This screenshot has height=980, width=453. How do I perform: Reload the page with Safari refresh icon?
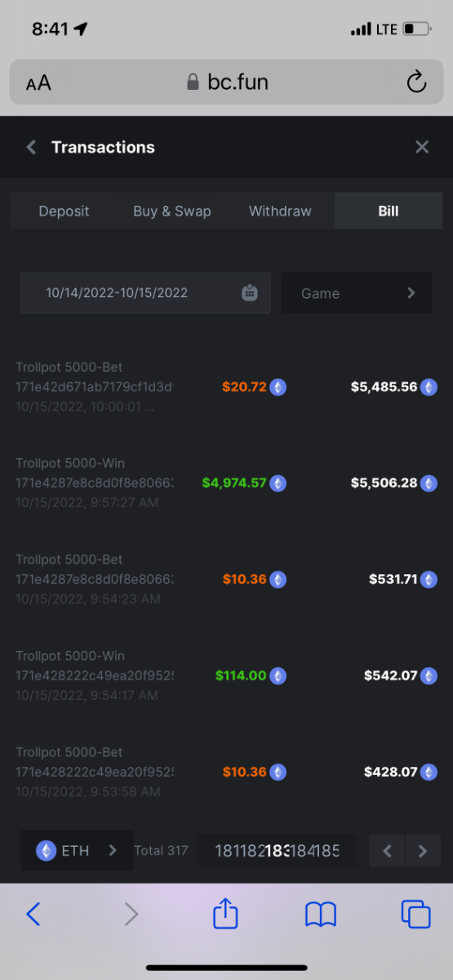tap(416, 82)
